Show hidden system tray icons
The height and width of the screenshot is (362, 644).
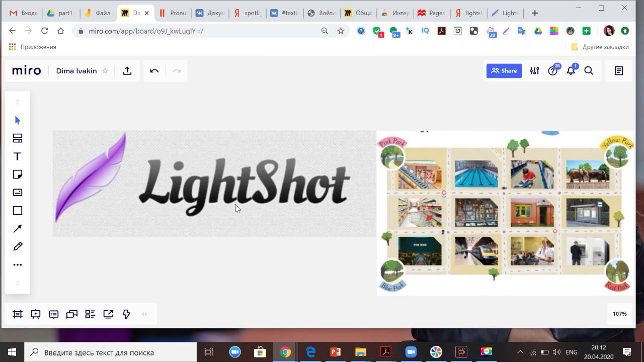(520, 352)
